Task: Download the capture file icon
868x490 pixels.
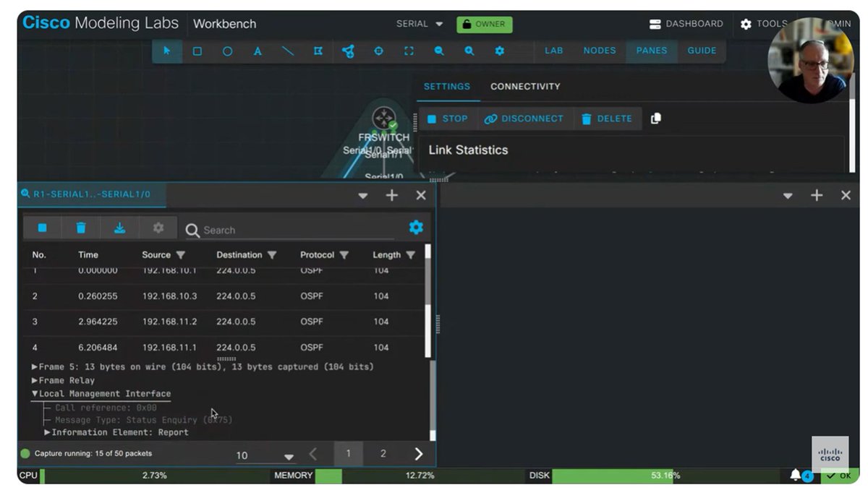Action: pyautogui.click(x=120, y=228)
